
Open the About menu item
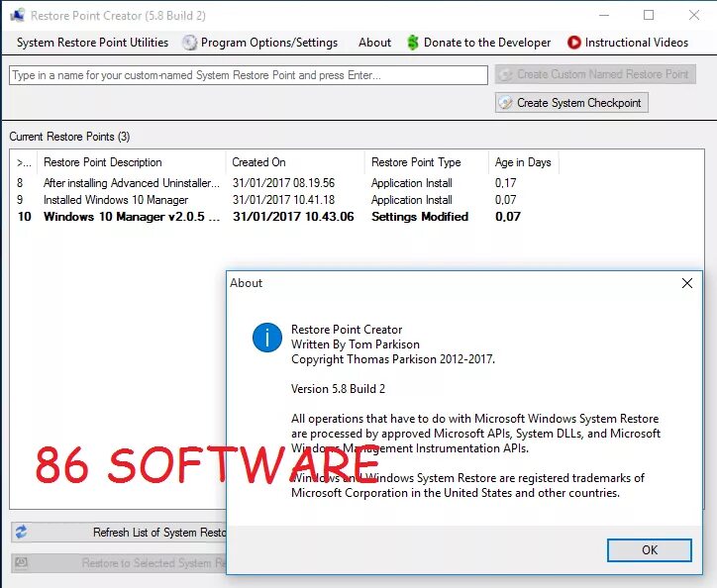(374, 43)
